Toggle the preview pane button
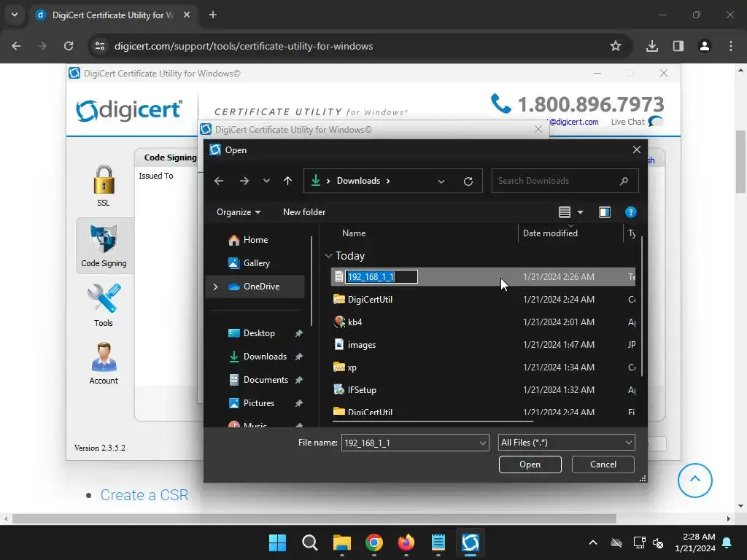747x560 pixels. coord(605,212)
